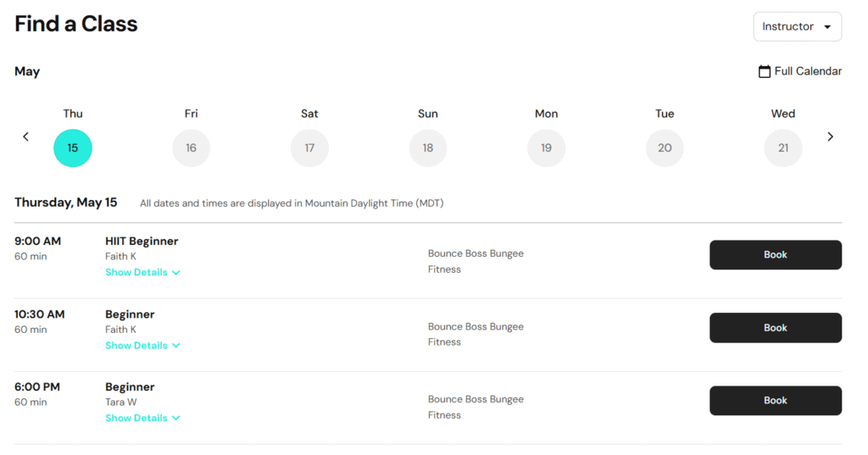
Task: Book the 9:00 AM HIIT Beginner class
Action: 776,255
